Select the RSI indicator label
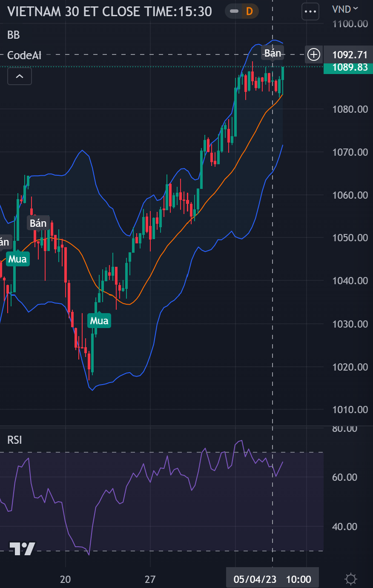The height and width of the screenshot is (588, 373). pos(14,440)
